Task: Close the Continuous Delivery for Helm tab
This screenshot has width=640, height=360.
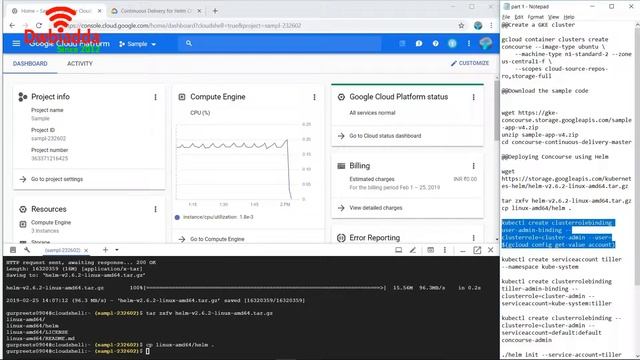Action: click(199, 11)
